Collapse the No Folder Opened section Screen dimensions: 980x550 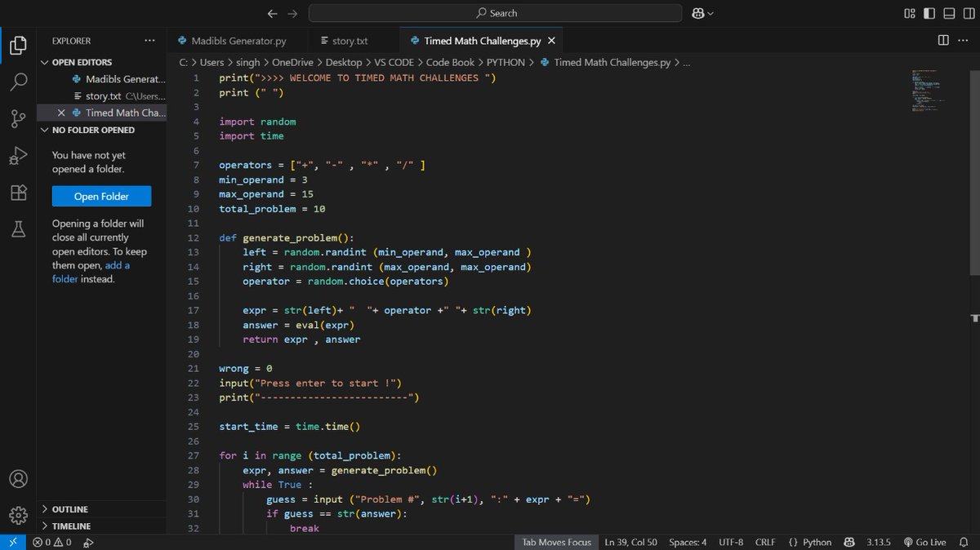(x=102, y=130)
